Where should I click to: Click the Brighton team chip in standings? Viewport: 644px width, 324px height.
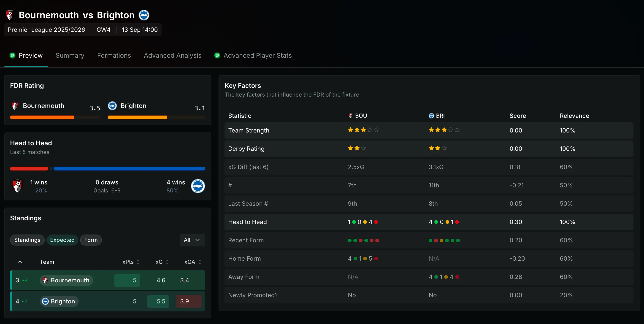click(x=59, y=301)
